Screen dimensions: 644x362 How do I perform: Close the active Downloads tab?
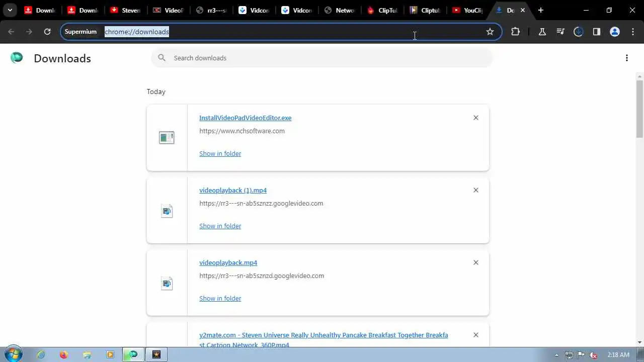[x=523, y=10]
